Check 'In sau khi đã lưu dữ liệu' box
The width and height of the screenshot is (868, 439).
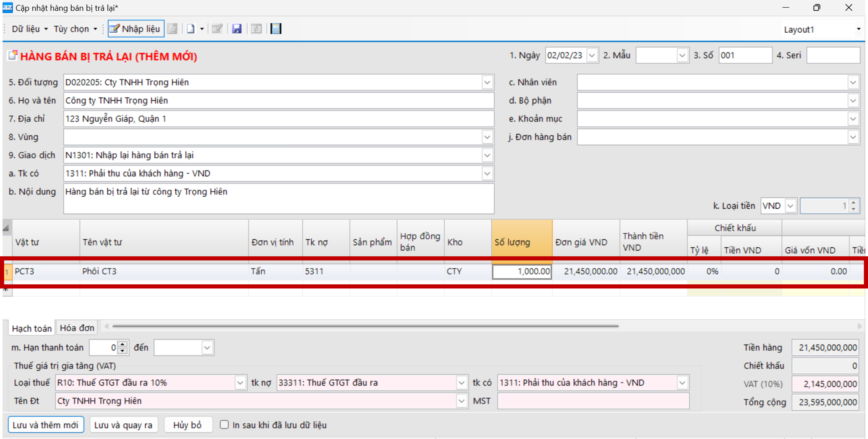tap(224, 424)
